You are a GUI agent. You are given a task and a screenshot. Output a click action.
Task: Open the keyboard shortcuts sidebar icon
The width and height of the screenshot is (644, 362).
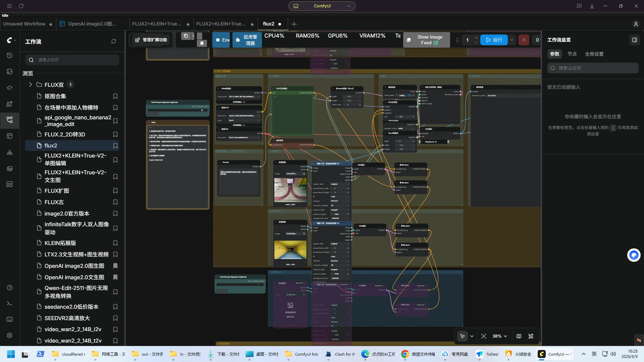tap(9, 319)
